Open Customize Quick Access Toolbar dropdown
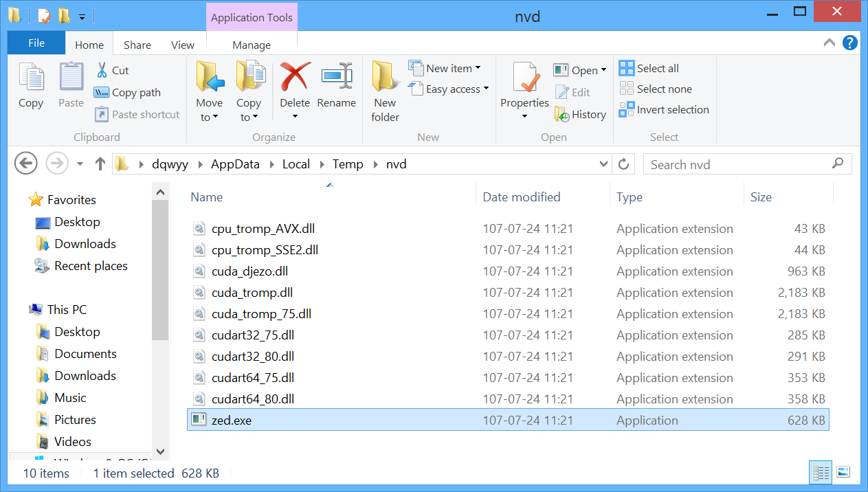The height and width of the screenshot is (492, 868). 82,16
